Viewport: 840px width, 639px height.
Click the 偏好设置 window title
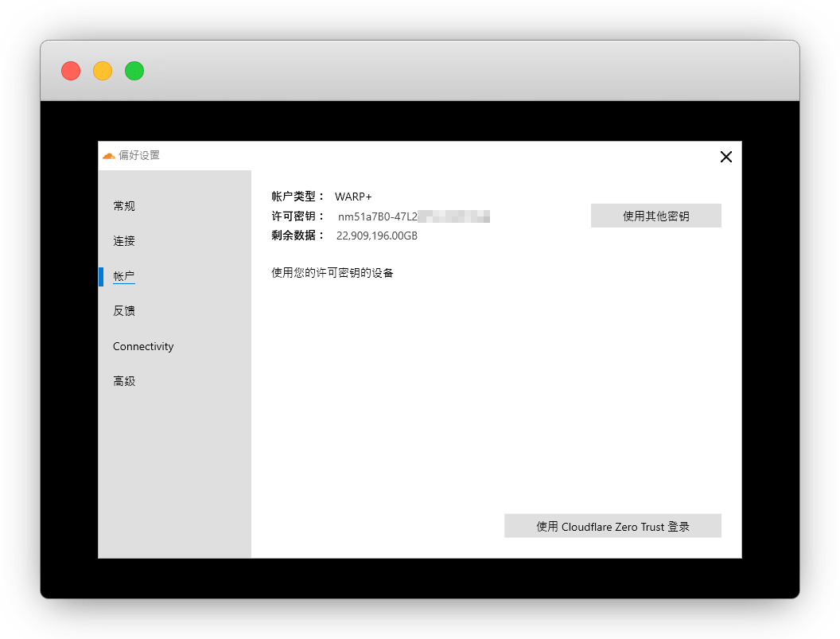139,155
